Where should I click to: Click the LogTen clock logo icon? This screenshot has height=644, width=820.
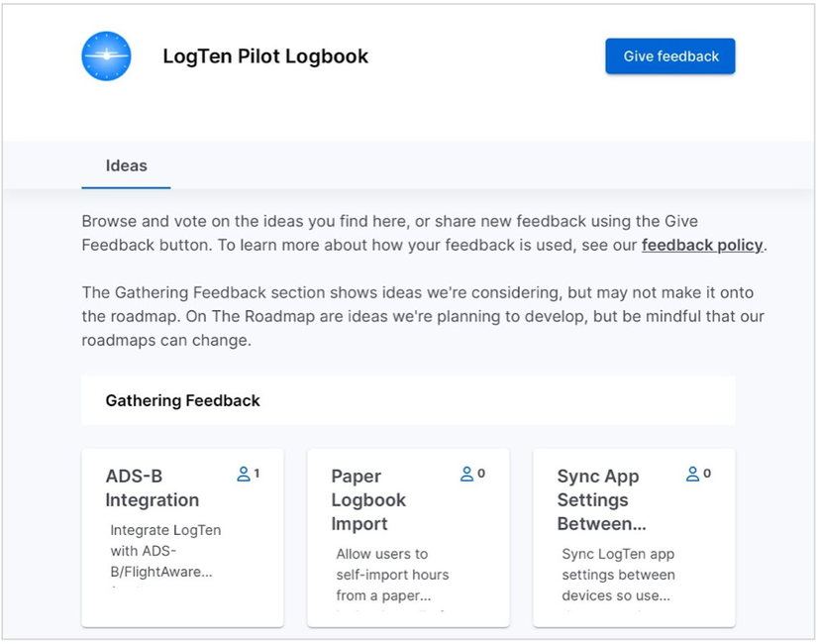click(x=106, y=56)
